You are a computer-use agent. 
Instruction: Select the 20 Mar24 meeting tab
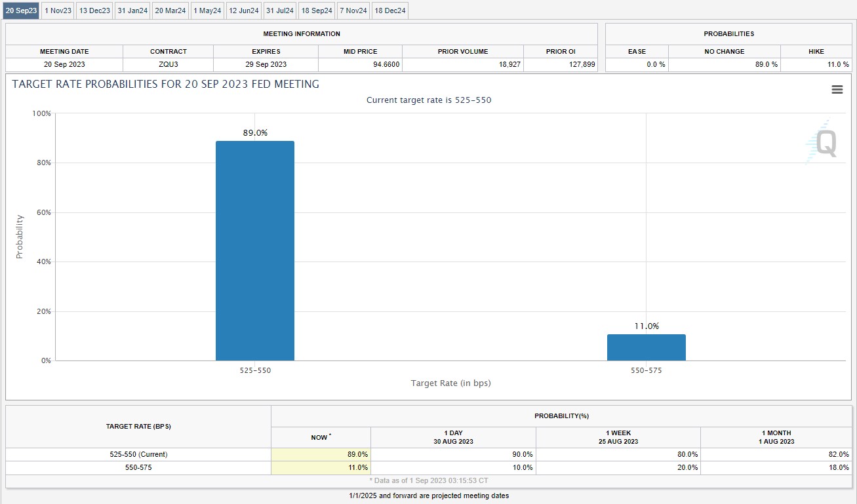pos(170,10)
